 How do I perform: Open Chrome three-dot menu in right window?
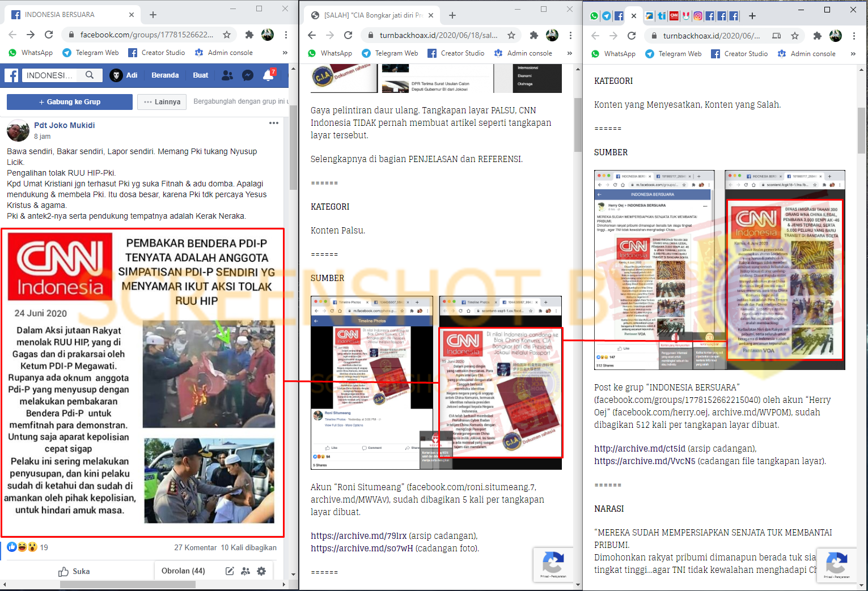coord(854,36)
